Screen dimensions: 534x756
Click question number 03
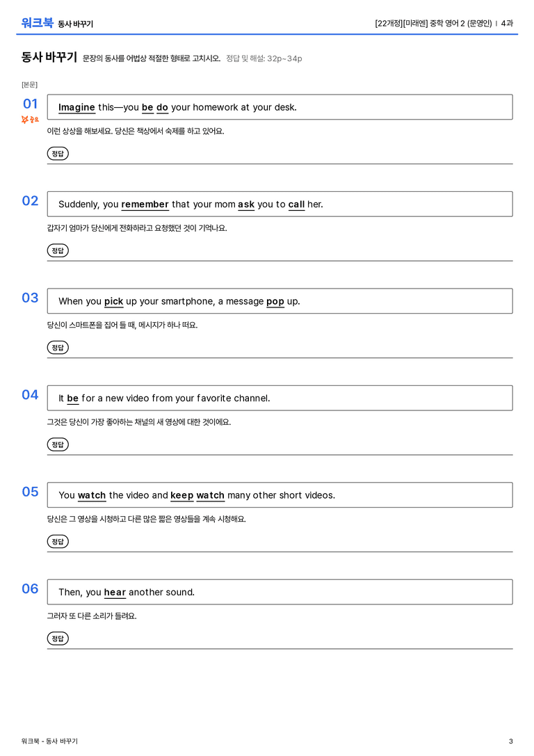30,298
